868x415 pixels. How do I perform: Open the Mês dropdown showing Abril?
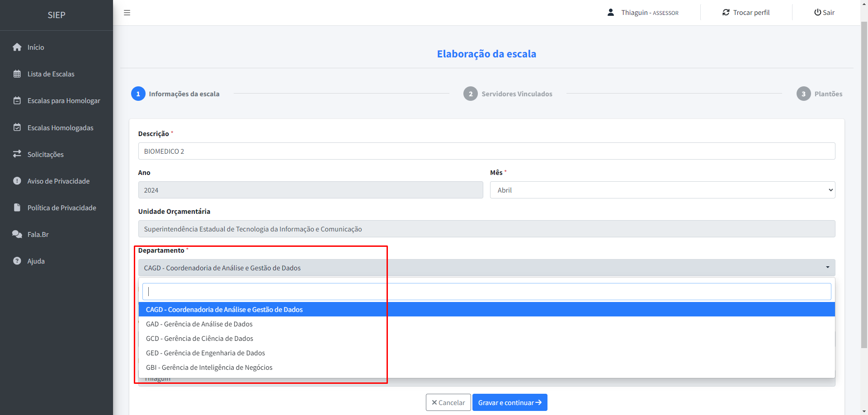pos(662,190)
